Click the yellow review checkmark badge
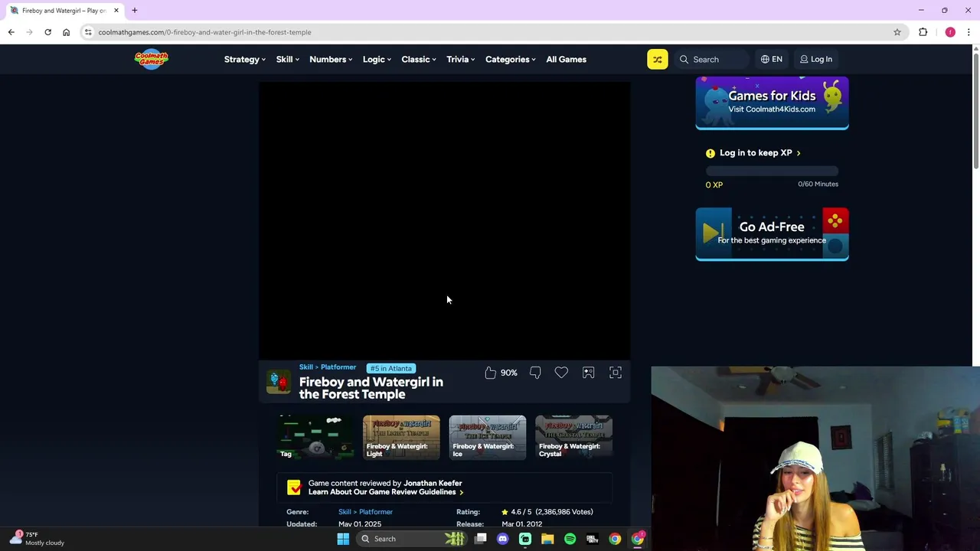 [294, 487]
